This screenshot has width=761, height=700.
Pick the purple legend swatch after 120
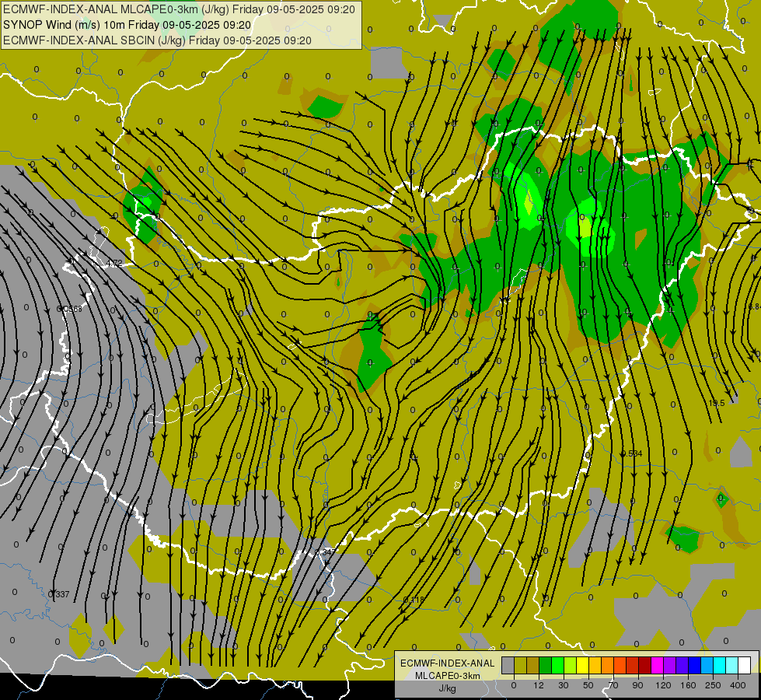tap(670, 666)
